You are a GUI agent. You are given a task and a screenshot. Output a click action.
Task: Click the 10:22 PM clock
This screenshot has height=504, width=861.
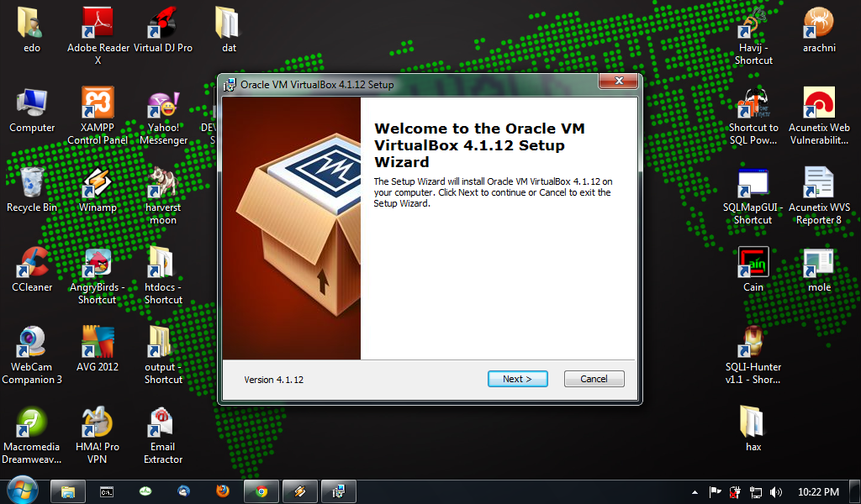(x=818, y=492)
